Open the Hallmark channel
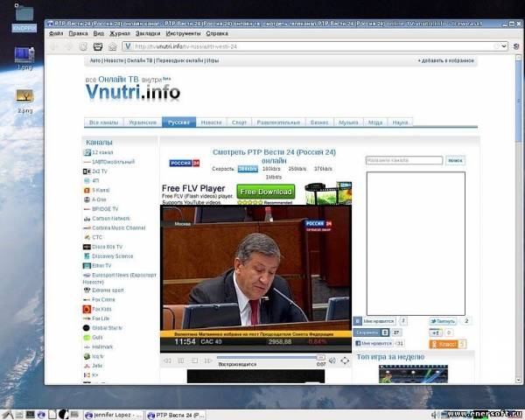Image resolution: width=525 pixels, height=420 pixels. tap(102, 346)
